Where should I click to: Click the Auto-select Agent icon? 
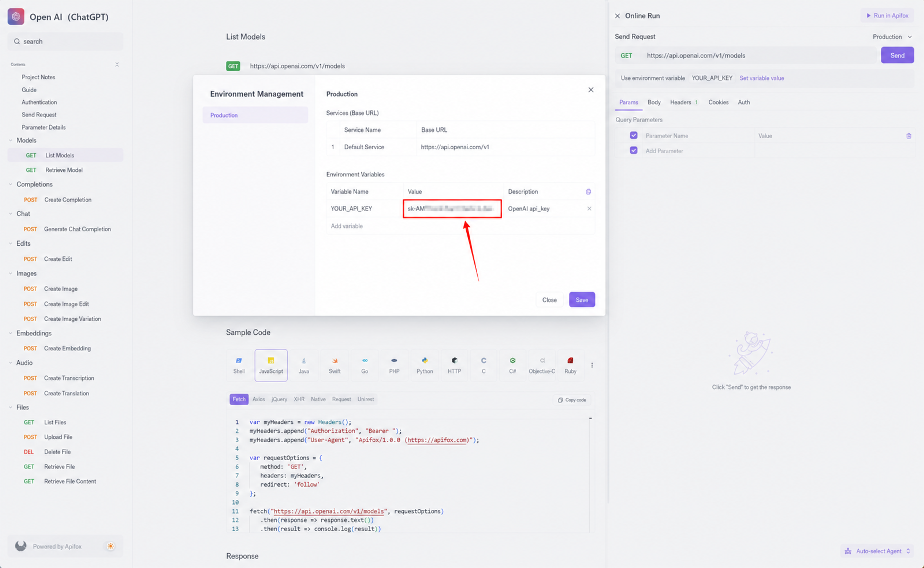(848, 551)
